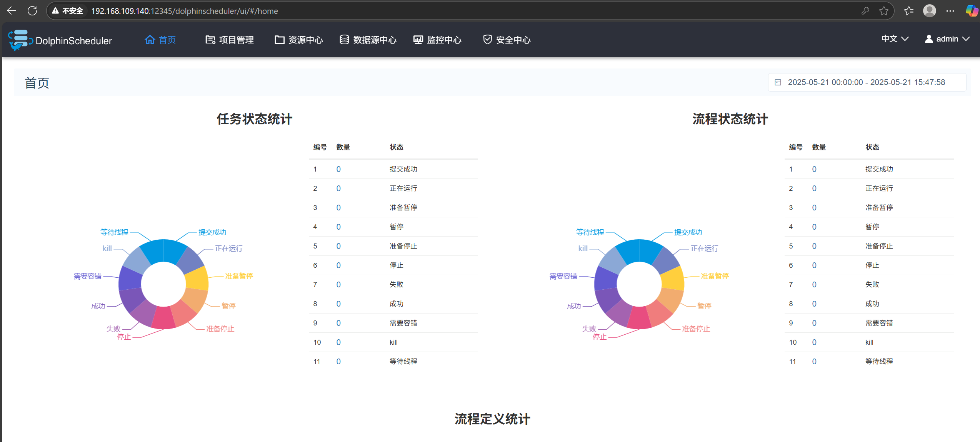Click the home icon in the navbar
Screen dimensions: 980x442
click(x=150, y=40)
